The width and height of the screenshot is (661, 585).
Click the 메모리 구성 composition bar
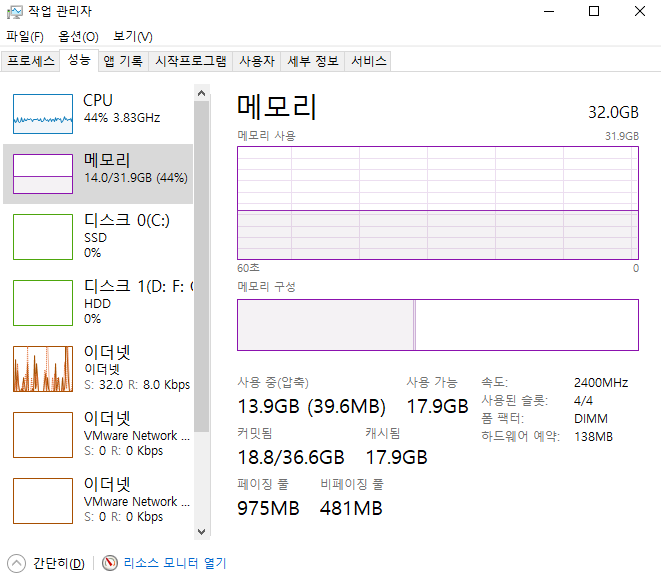(x=438, y=325)
